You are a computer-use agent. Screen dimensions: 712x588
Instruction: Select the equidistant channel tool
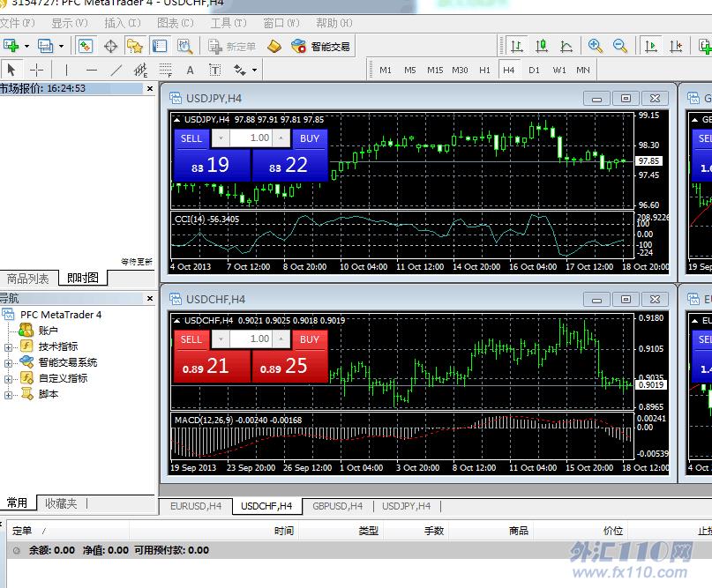coord(141,70)
